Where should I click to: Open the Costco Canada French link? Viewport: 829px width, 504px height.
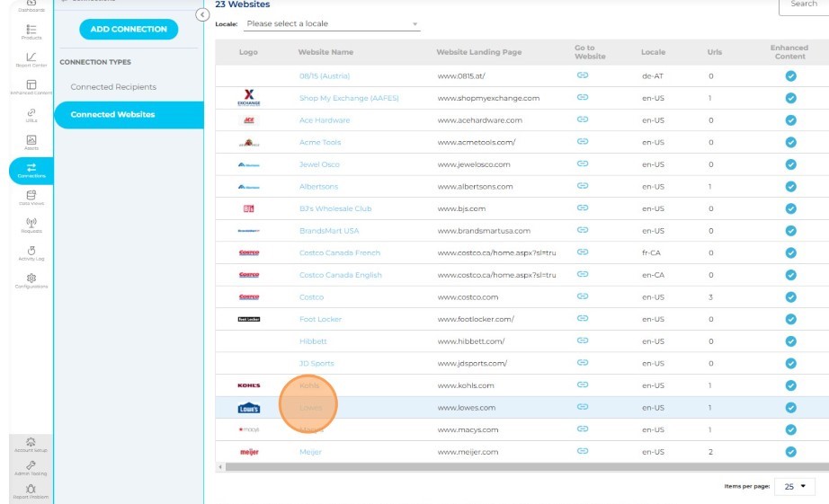click(x=340, y=253)
